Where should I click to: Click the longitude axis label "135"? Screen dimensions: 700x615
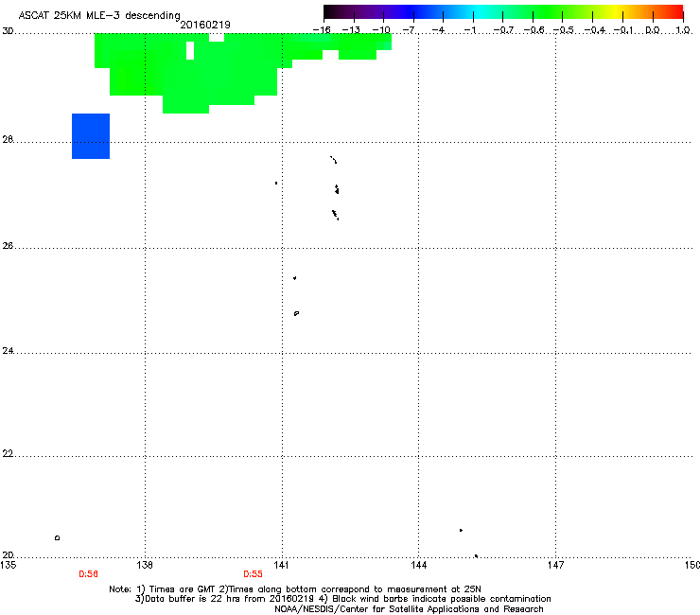click(9, 565)
